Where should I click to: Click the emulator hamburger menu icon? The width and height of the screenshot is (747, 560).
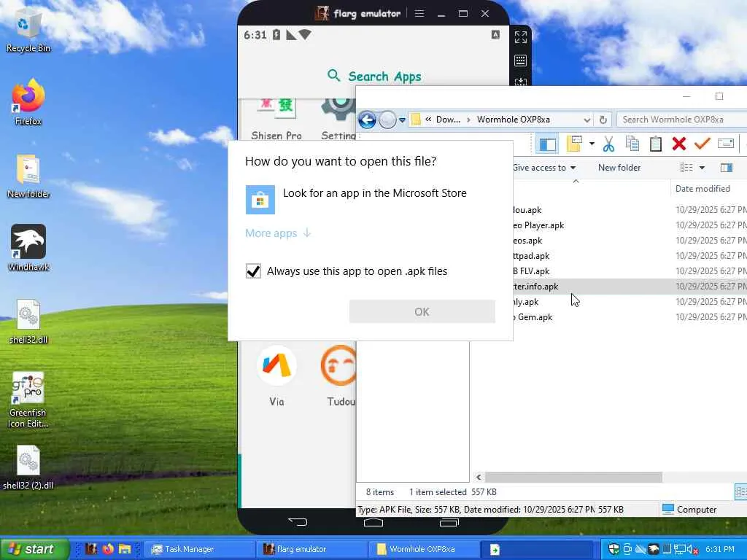tap(419, 13)
